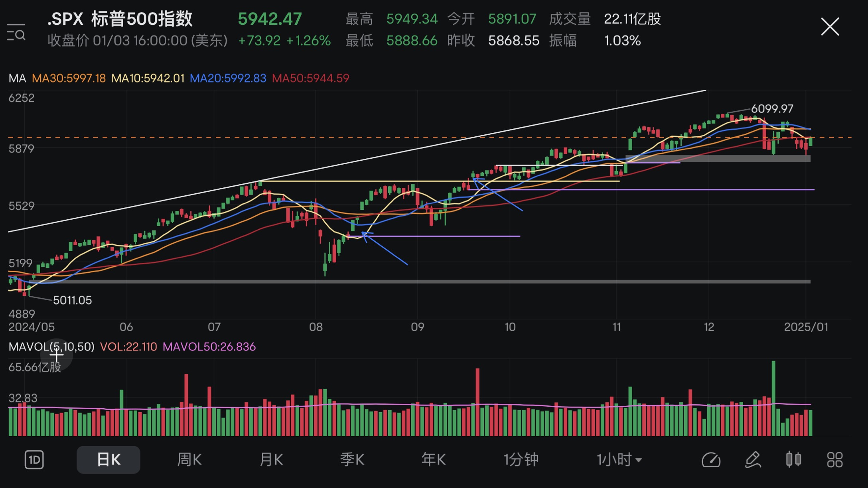Screen dimensions: 868x488
Task: Switch to 周K weekly chart
Action: pyautogui.click(x=189, y=460)
